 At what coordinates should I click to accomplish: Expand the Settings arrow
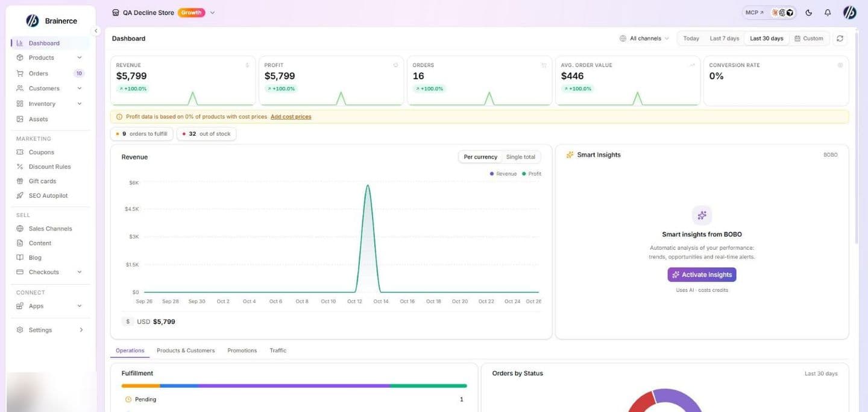(81, 330)
